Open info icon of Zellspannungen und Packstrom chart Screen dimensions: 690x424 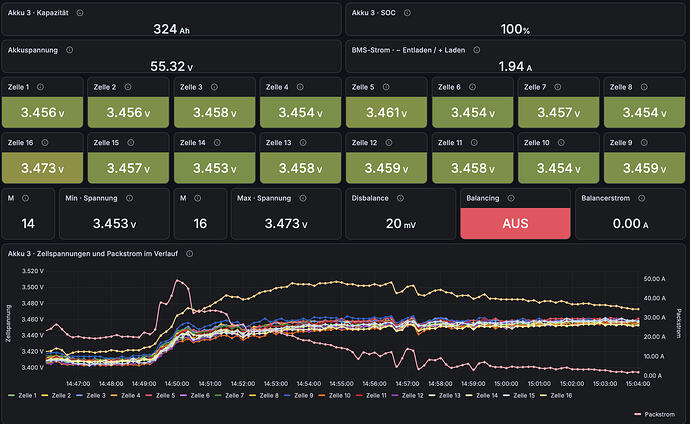pos(189,254)
